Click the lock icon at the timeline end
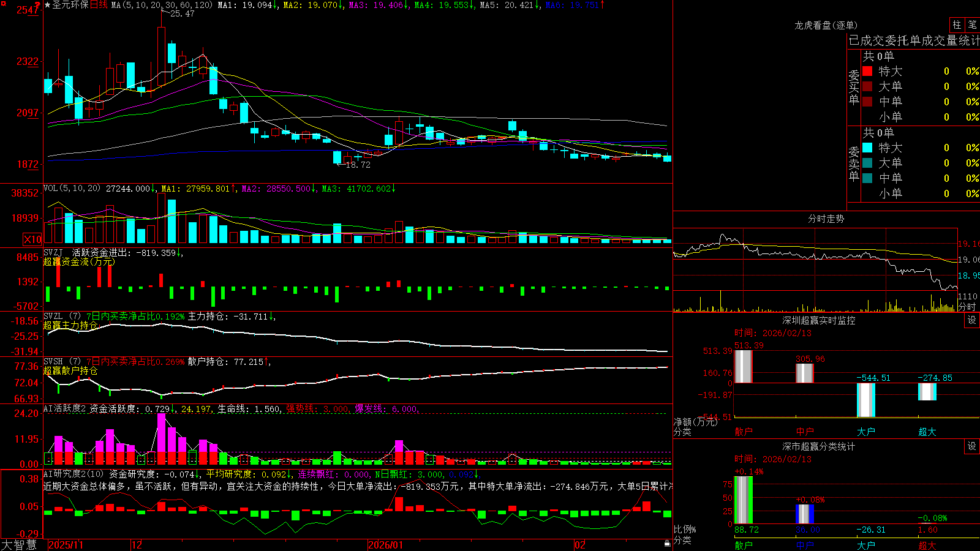The width and height of the screenshot is (980, 551). 668,544
